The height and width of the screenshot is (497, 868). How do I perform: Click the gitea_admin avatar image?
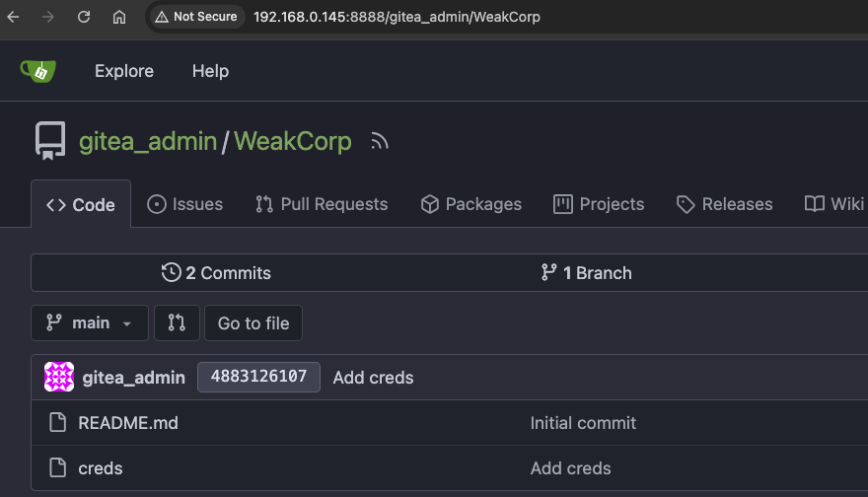coord(59,378)
